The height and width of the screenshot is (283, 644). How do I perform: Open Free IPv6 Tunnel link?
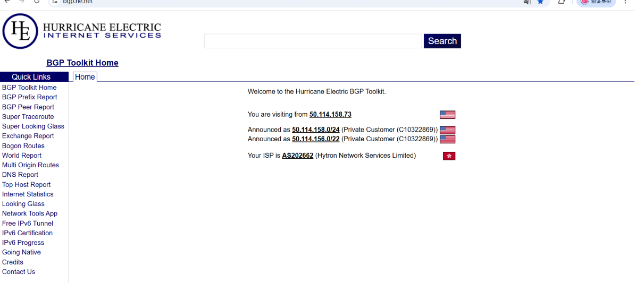tap(28, 224)
